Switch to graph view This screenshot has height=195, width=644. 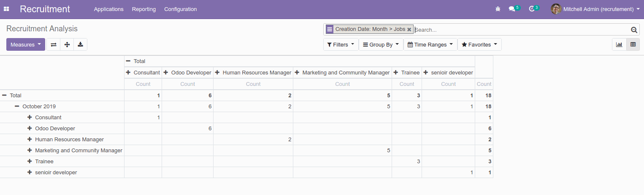point(619,44)
